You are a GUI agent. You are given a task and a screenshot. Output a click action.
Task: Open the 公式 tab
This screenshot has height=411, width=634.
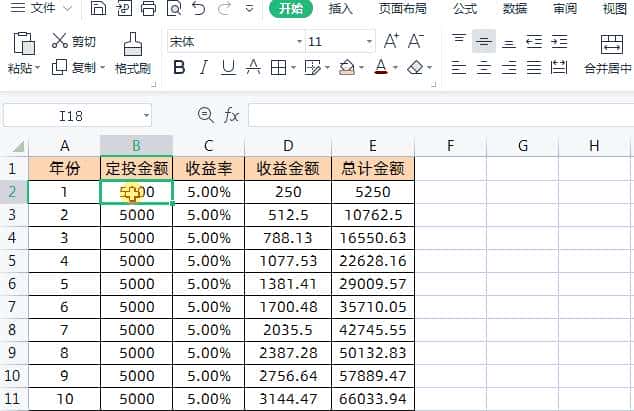point(465,8)
